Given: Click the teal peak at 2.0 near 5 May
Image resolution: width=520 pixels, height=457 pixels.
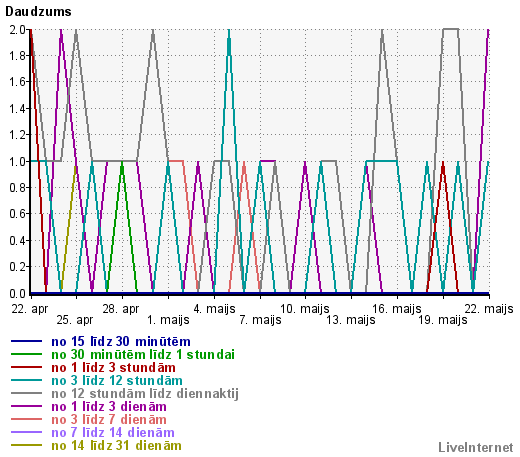Looking at the screenshot, I should pos(229,31).
